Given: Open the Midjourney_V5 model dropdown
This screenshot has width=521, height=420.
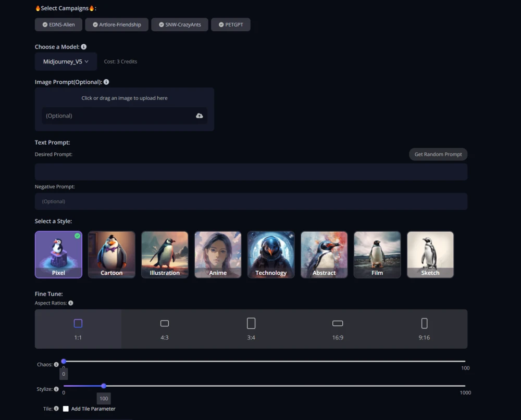Looking at the screenshot, I should click(66, 61).
